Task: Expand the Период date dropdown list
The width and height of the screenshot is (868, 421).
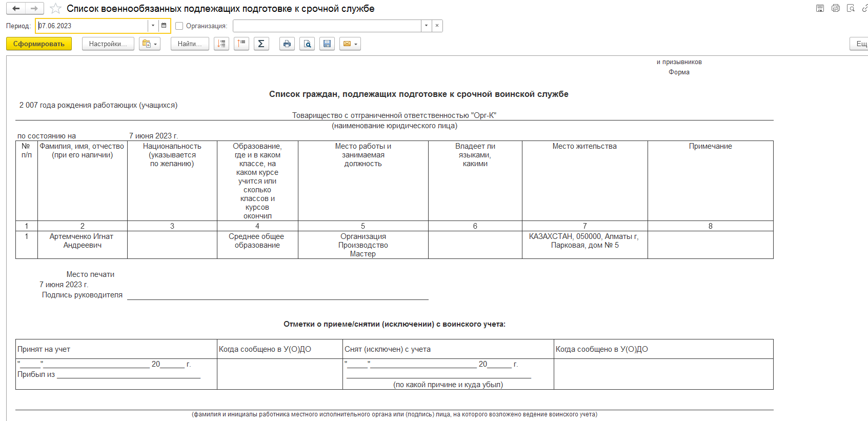Action: 153,26
